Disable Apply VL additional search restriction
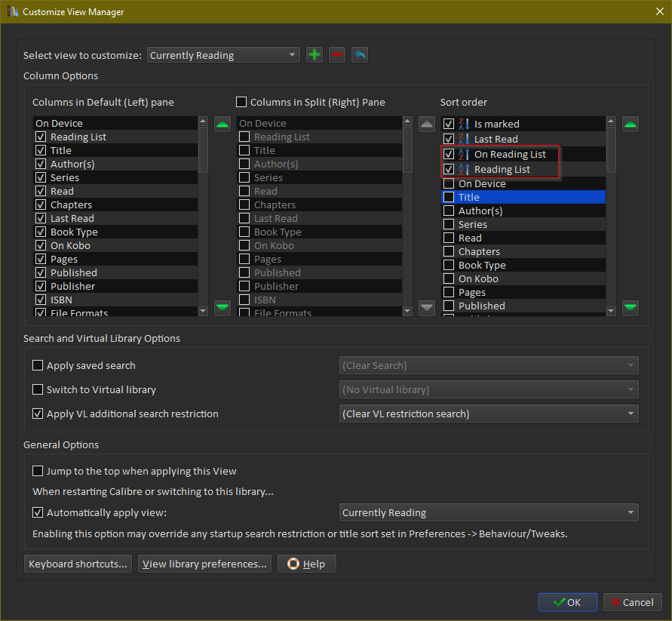Viewport: 672px width, 621px height. tap(38, 413)
